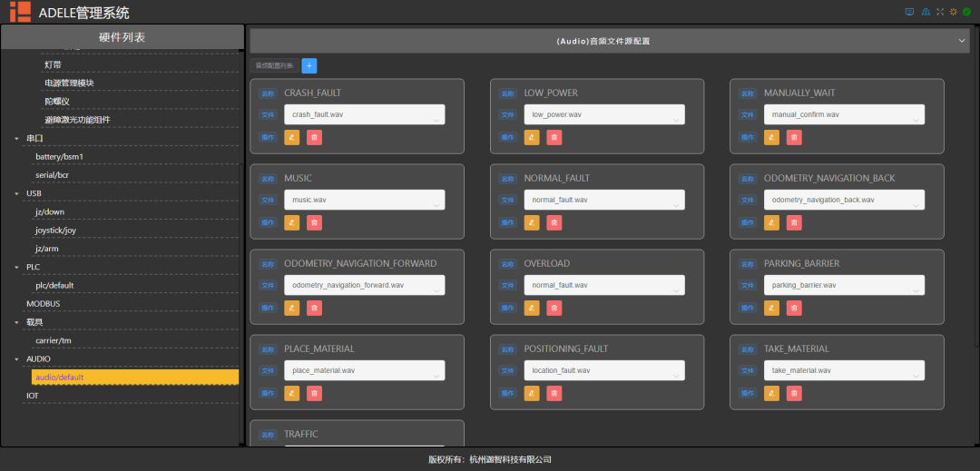980x471 pixels.
Task: Collapse the USB tree node
Action: point(16,193)
